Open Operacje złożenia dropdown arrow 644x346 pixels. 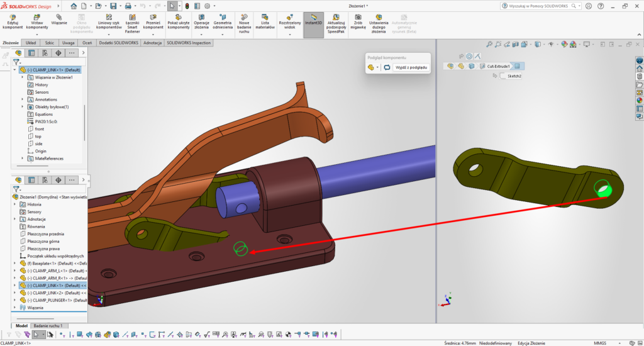201,34
